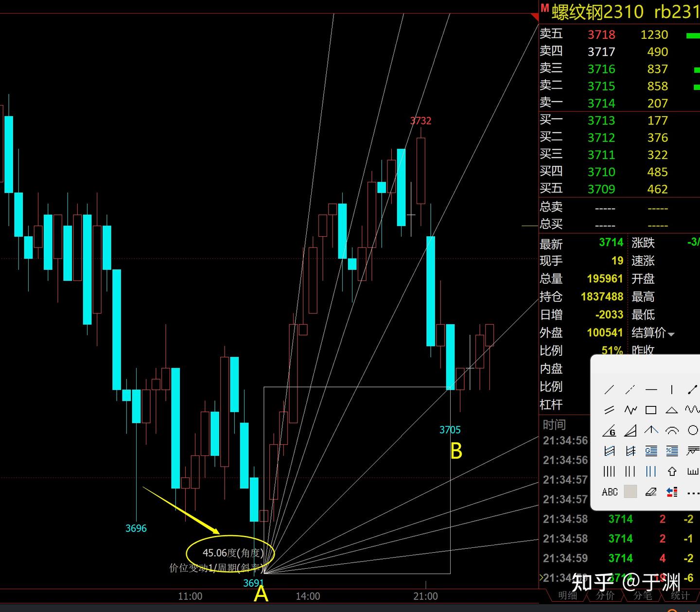Select the line segment with endpoints tool
The height and width of the screenshot is (612, 700).
[x=692, y=389]
